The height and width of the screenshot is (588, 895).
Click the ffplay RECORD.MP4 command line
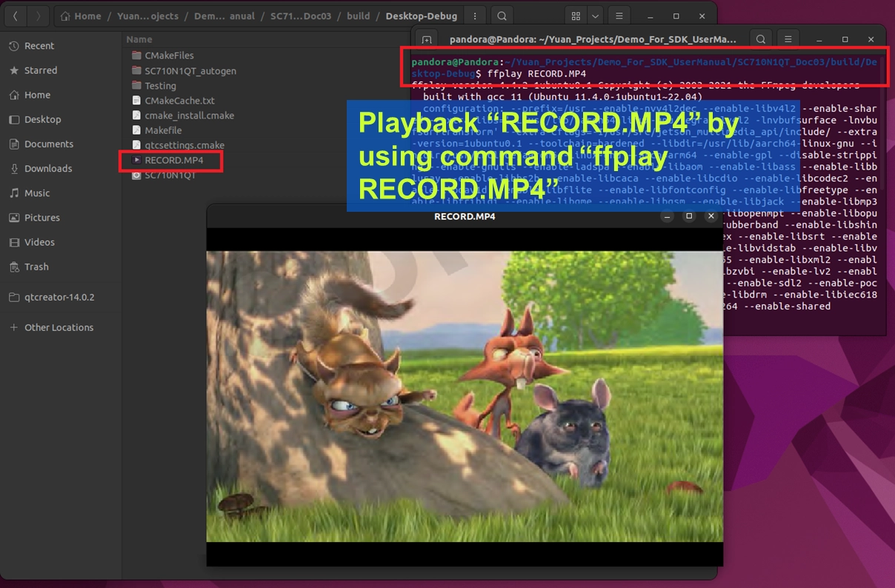[x=536, y=74]
